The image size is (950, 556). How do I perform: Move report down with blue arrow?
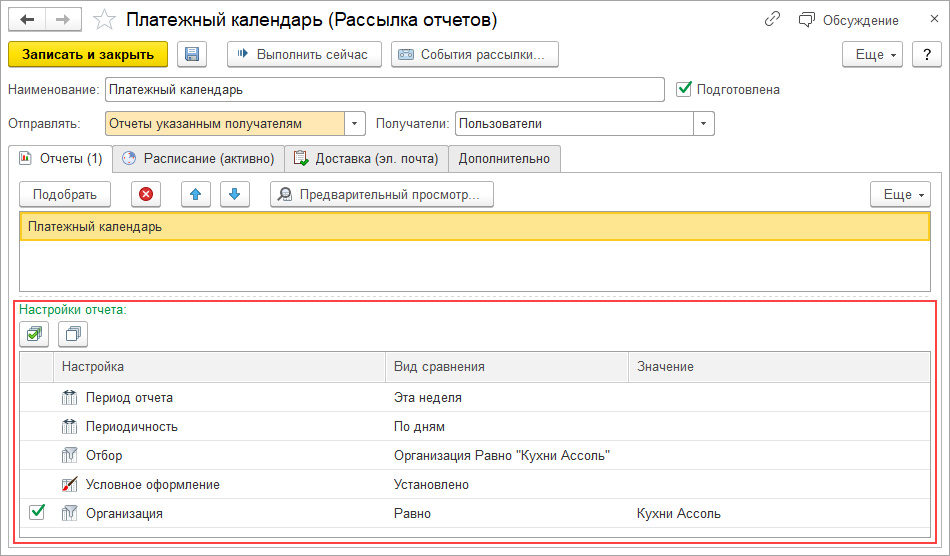point(234,195)
